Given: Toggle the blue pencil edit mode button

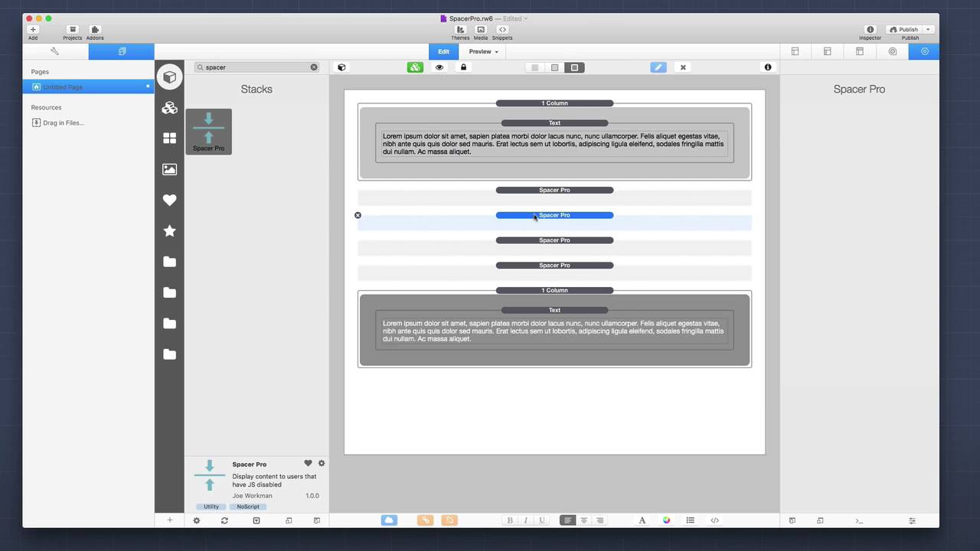Looking at the screenshot, I should (x=658, y=67).
